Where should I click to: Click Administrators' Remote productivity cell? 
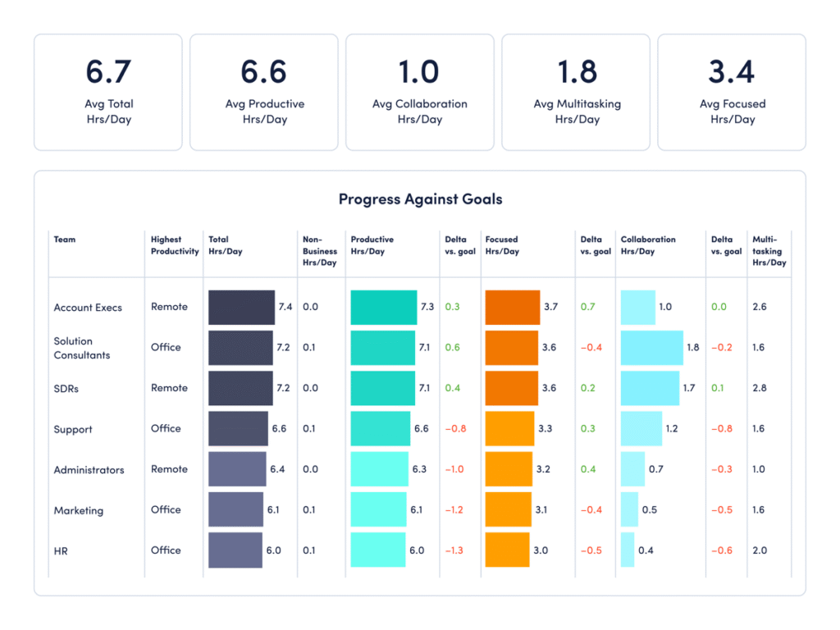pos(169,469)
